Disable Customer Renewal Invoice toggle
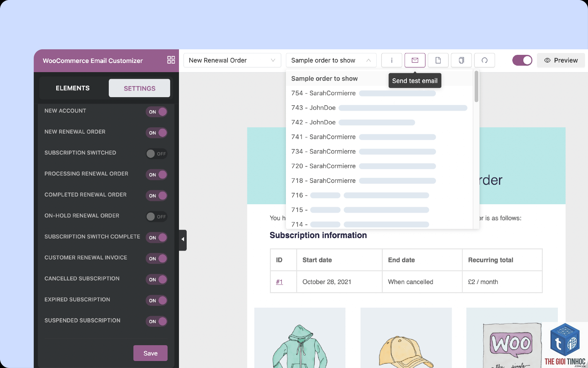The image size is (588, 368). tap(157, 259)
